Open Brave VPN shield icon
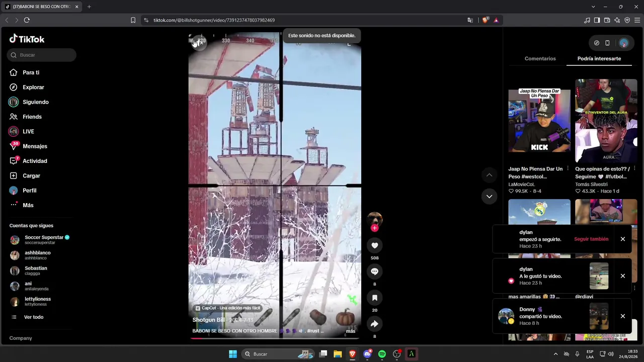Screen dimensions: 644x362 click(x=627, y=20)
